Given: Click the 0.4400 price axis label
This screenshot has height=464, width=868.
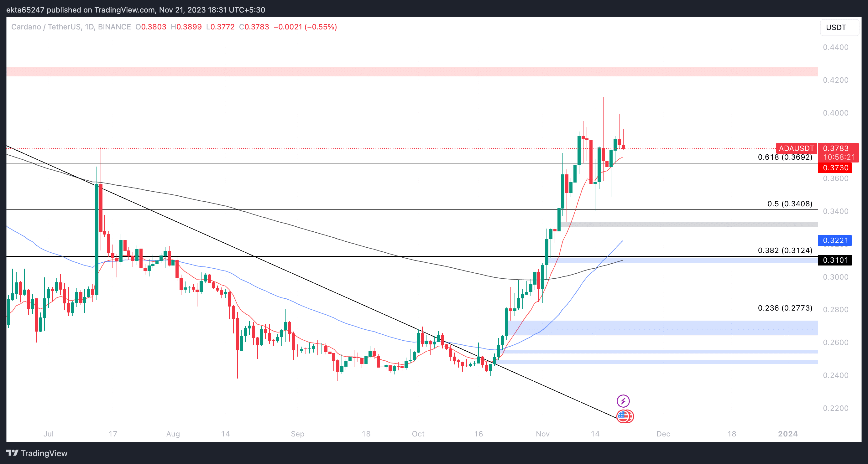Looking at the screenshot, I should tap(835, 47).
